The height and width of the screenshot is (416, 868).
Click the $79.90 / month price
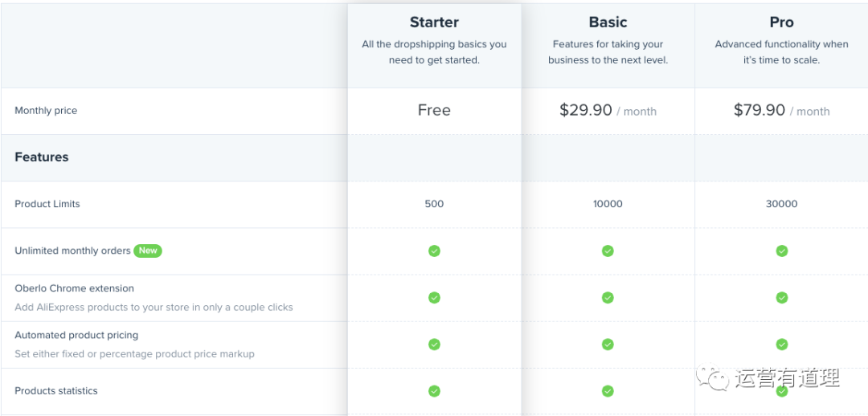[781, 111]
